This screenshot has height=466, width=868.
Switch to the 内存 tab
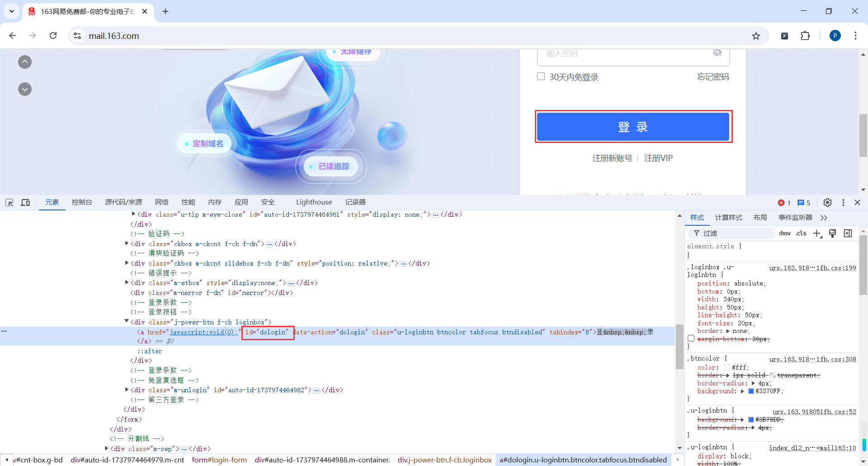(215, 202)
